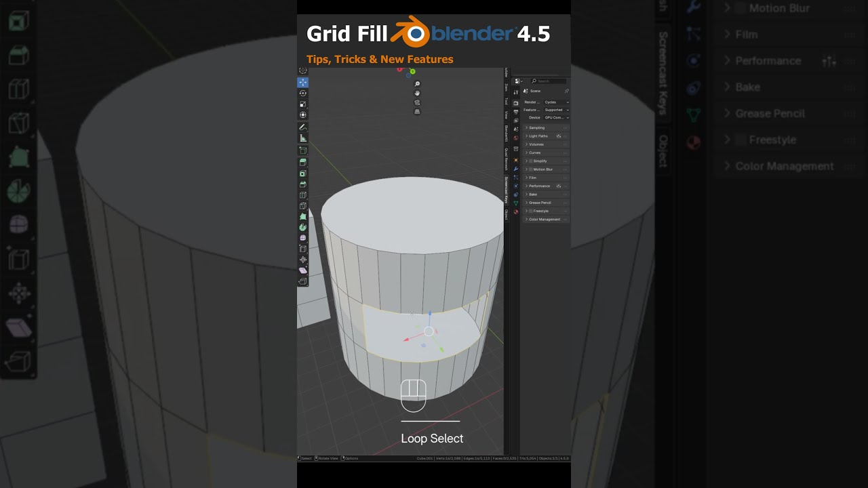Click the viewport zoom magnifier gizmo
868x488 pixels.
417,83
